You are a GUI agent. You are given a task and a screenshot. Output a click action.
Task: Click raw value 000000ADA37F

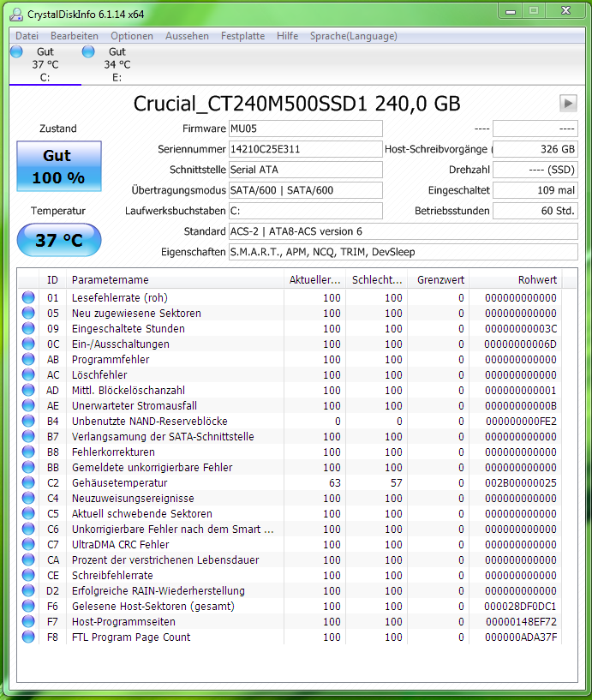click(521, 637)
